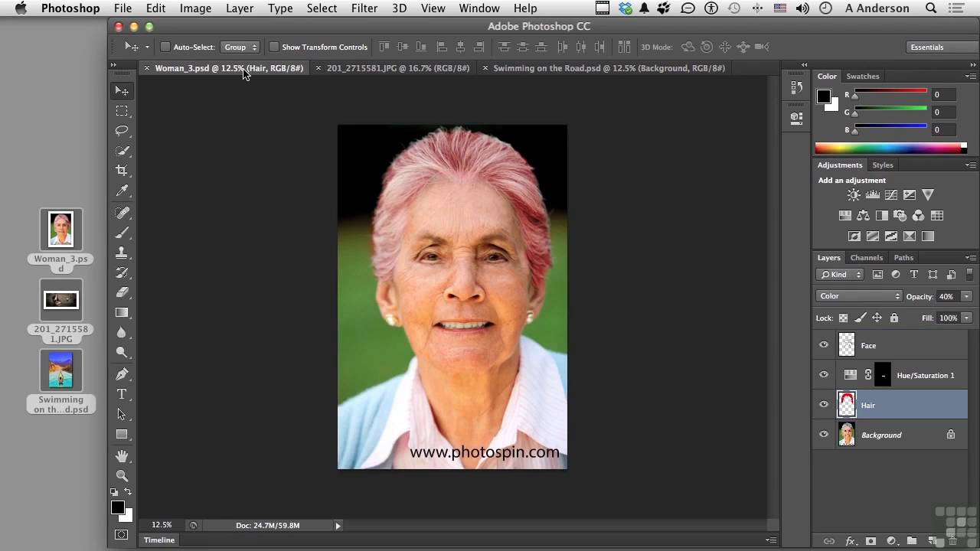The width and height of the screenshot is (980, 551).
Task: Select the Rectangle shape tool
Action: pos(122,434)
